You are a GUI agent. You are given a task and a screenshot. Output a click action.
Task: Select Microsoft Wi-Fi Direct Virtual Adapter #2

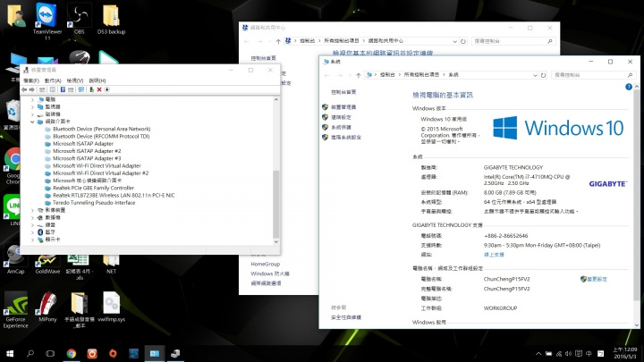100,173
